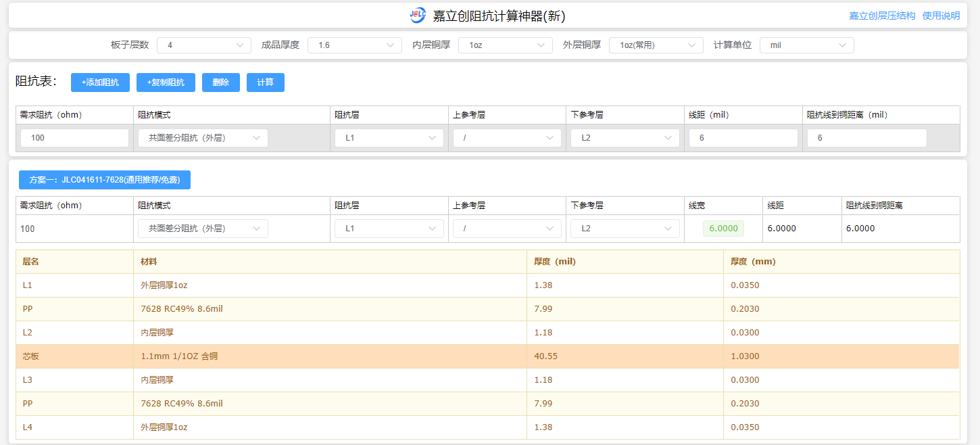Click the 阻抗表 heading label

point(36,82)
